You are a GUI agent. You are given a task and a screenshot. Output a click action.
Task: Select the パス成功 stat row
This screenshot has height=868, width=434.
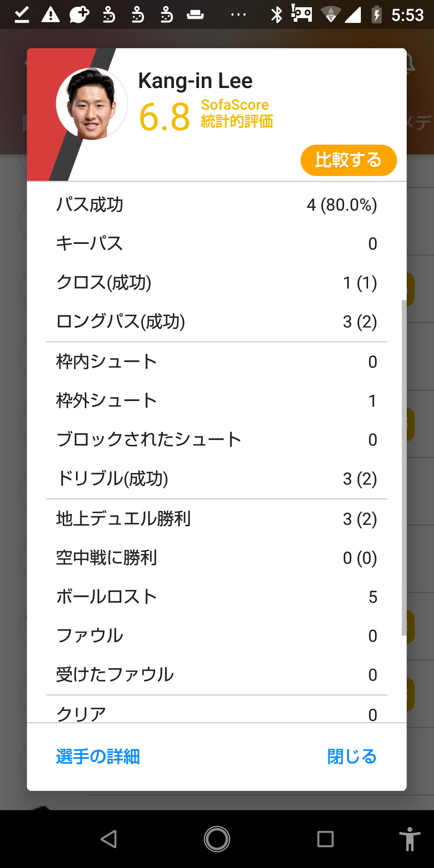(x=217, y=205)
